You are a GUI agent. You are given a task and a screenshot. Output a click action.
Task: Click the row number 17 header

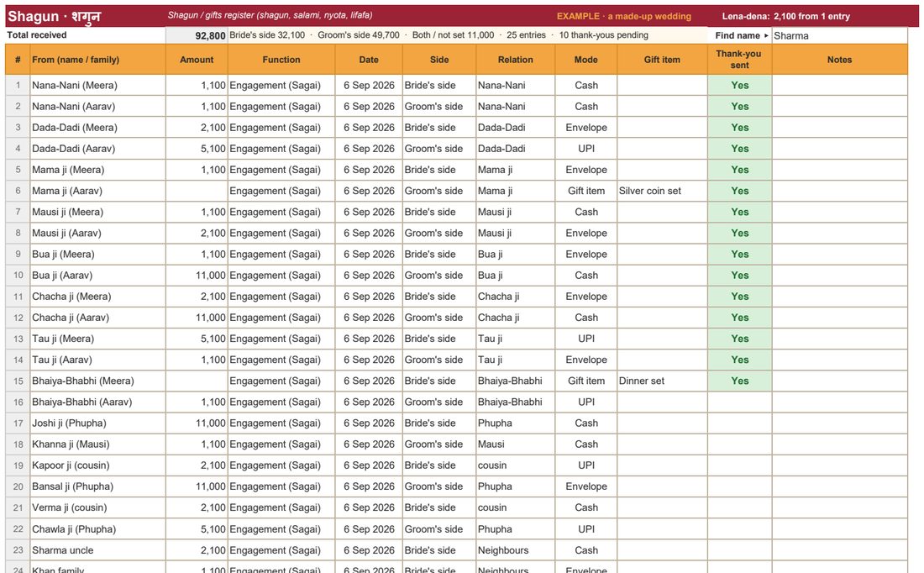[x=18, y=423]
